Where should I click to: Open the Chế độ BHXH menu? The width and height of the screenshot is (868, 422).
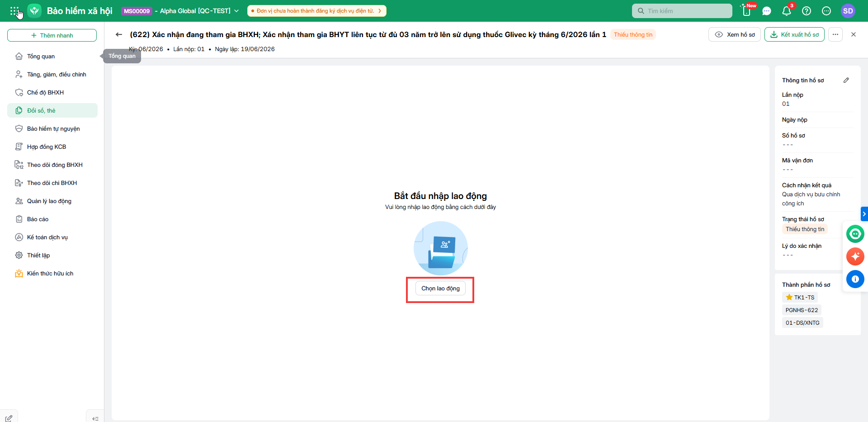(52, 92)
